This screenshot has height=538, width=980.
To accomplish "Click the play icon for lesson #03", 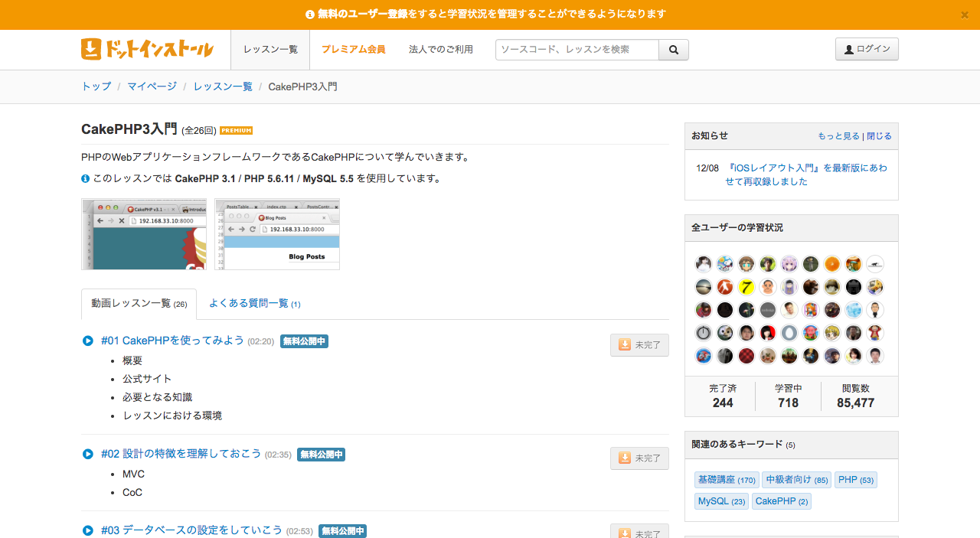I will (x=88, y=530).
